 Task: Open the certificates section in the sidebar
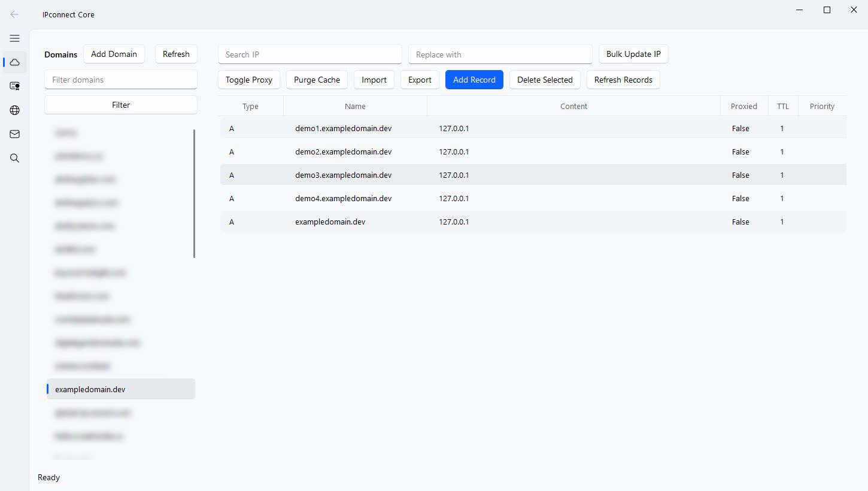pos(14,86)
